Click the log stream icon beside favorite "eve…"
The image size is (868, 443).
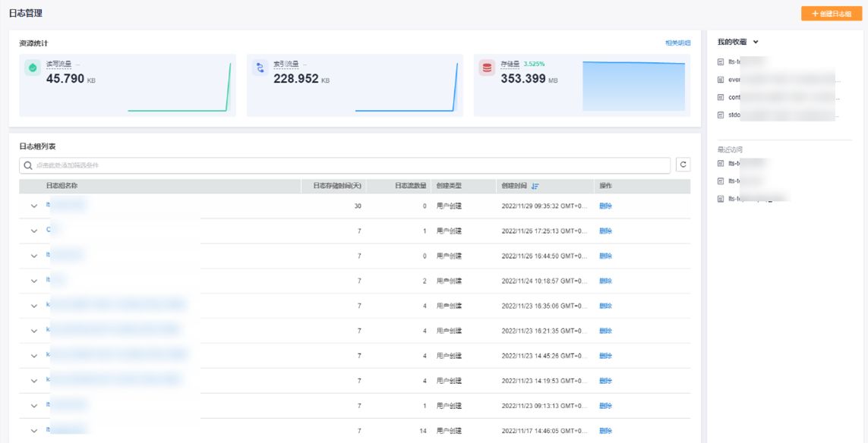pyautogui.click(x=721, y=80)
